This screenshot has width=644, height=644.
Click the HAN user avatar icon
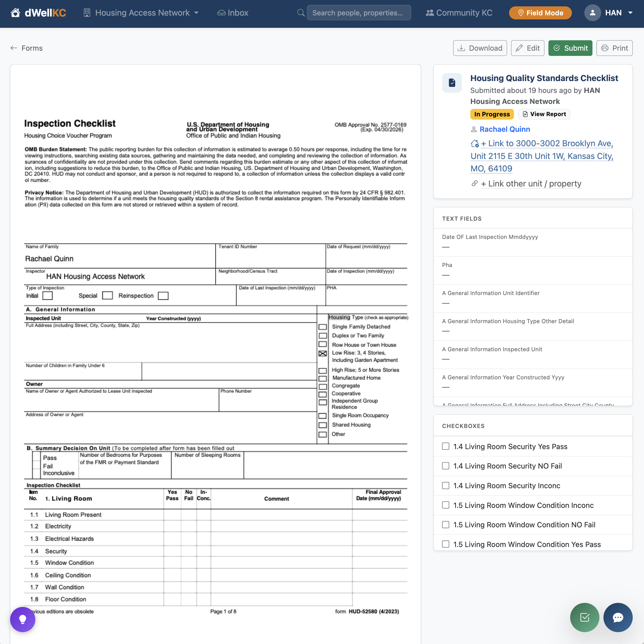pyautogui.click(x=592, y=13)
